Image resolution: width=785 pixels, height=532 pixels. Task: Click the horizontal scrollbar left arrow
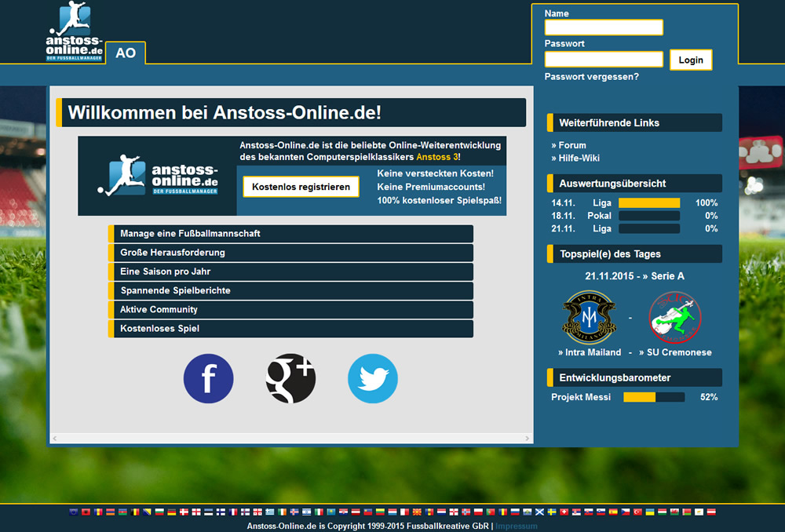(55, 439)
